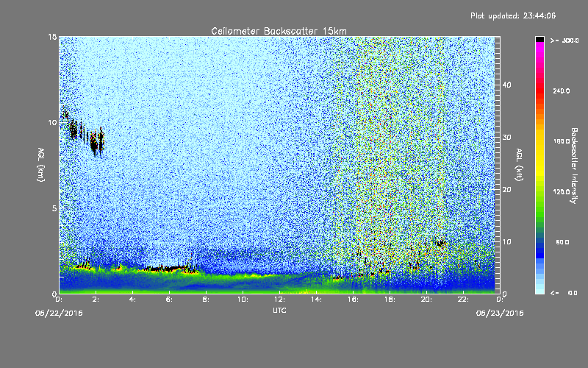Click the 10 tick on the kft axis

(x=506, y=242)
